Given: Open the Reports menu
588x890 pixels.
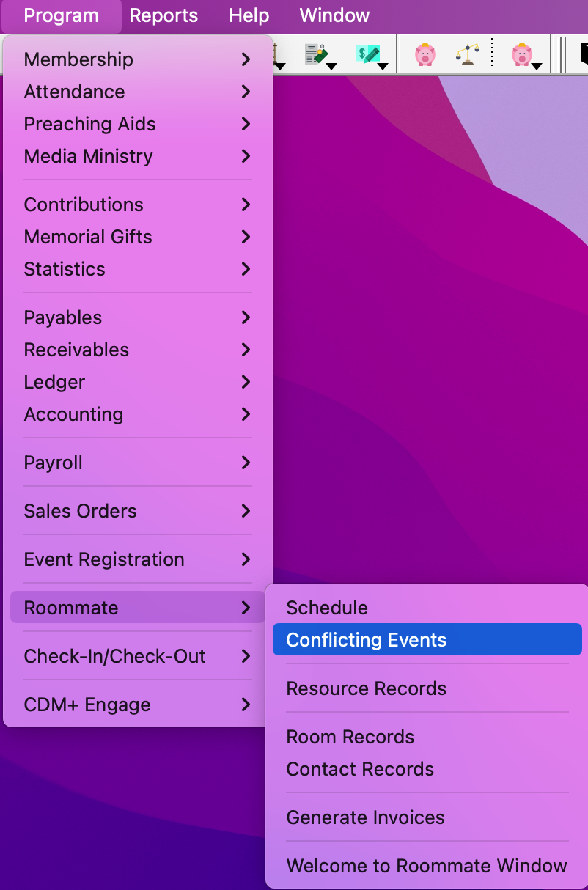Looking at the screenshot, I should pos(163,15).
